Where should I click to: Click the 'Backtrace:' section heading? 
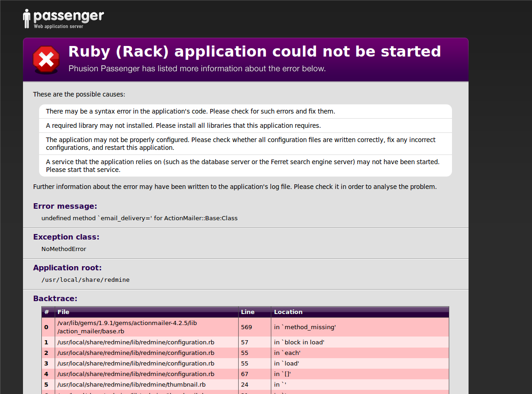[55, 298]
